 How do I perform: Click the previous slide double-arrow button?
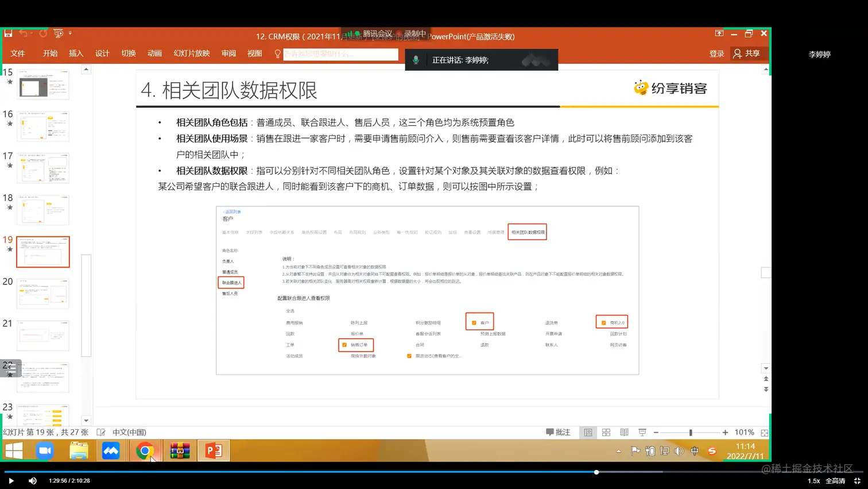[x=766, y=379]
